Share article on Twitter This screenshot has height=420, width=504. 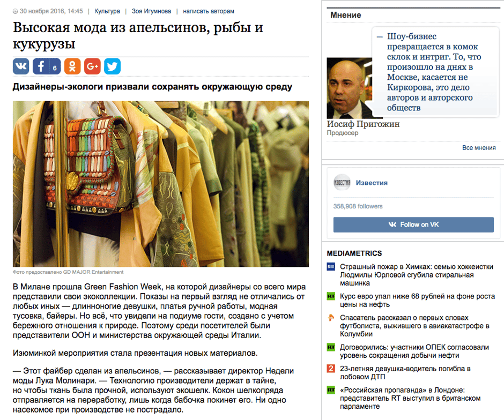pos(112,66)
